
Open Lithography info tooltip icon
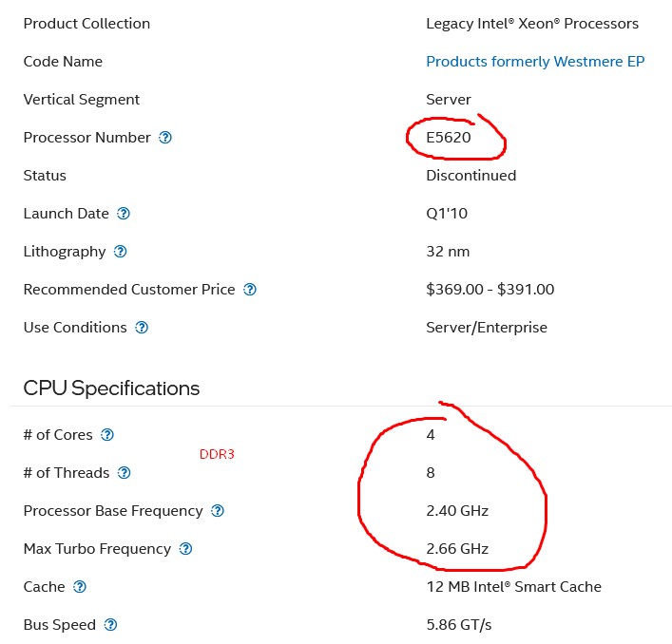tap(120, 252)
